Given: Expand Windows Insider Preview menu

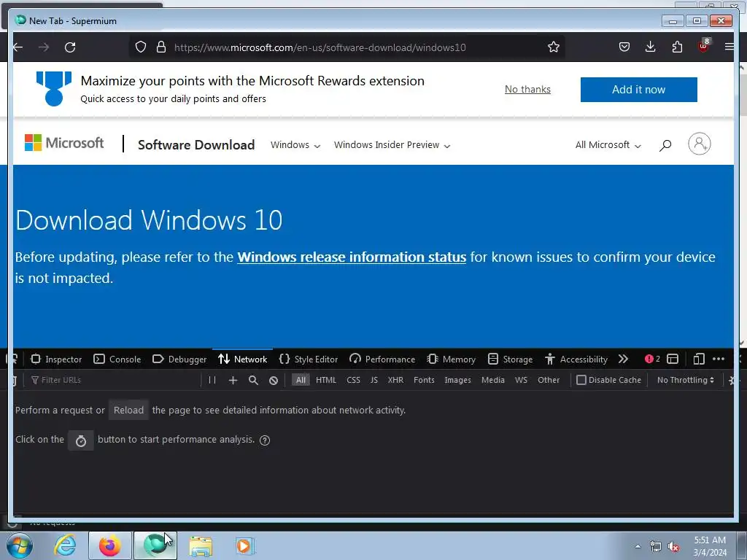Looking at the screenshot, I should pos(392,145).
